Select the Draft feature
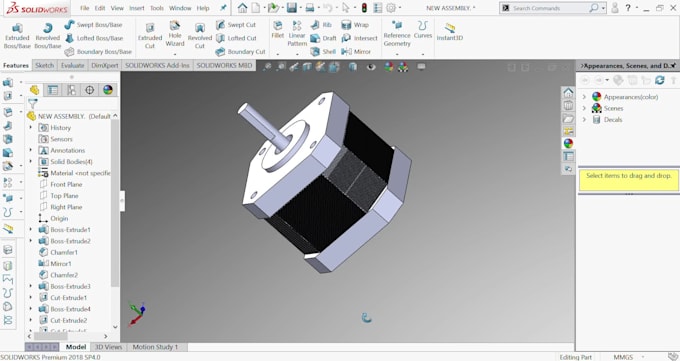680x361 pixels. tap(324, 38)
